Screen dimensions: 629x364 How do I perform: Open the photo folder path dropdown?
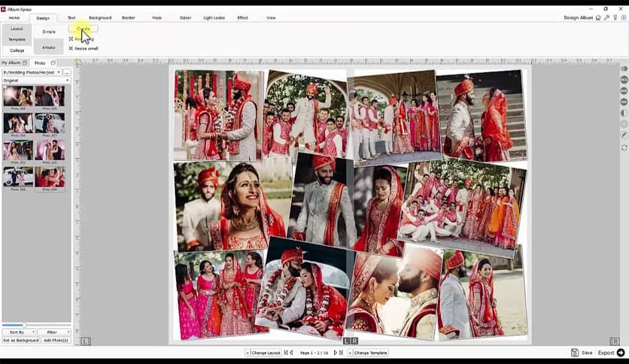[x=57, y=72]
